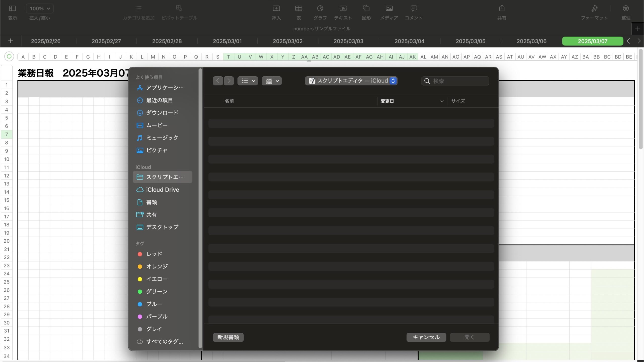Sort by サイズ column header

click(458, 101)
